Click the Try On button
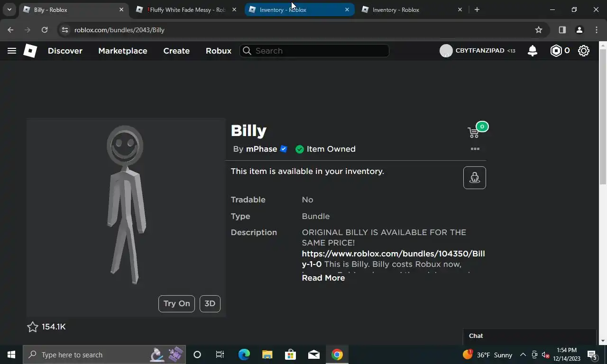607x364 pixels. (x=177, y=304)
